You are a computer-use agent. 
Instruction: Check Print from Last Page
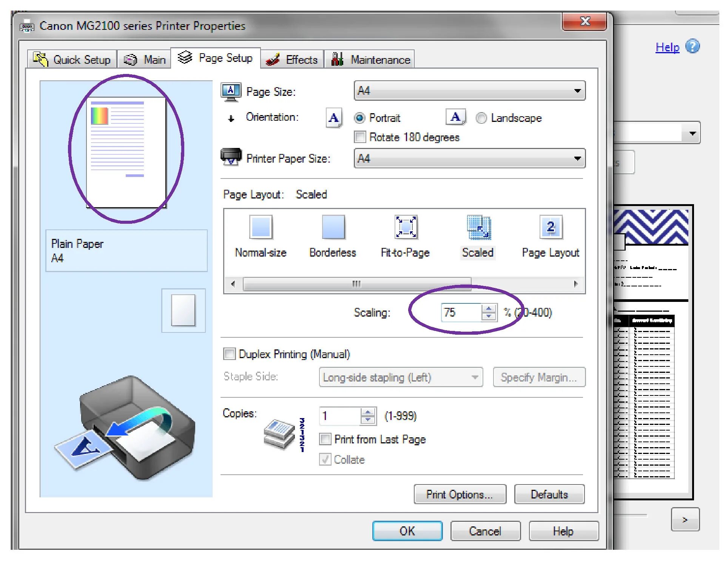[x=325, y=439]
